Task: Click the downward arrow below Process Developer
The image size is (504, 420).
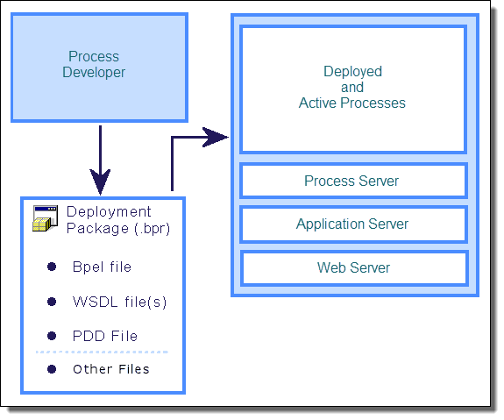Action: pyautogui.click(x=100, y=160)
